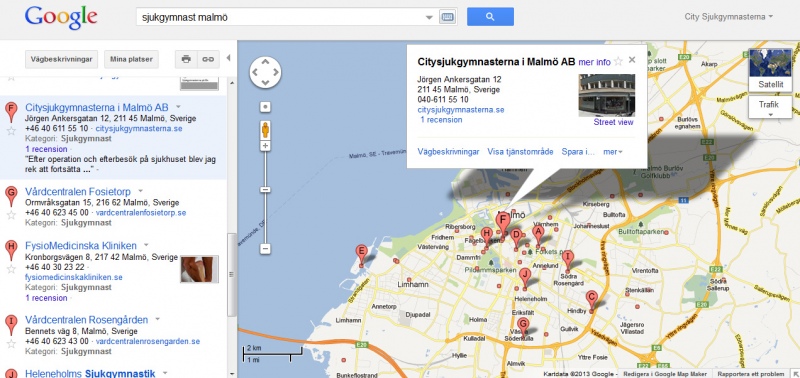Image resolution: width=800 pixels, height=378 pixels.
Task: Open the City Sjukgymnasterna account dropdown
Action: 729,17
